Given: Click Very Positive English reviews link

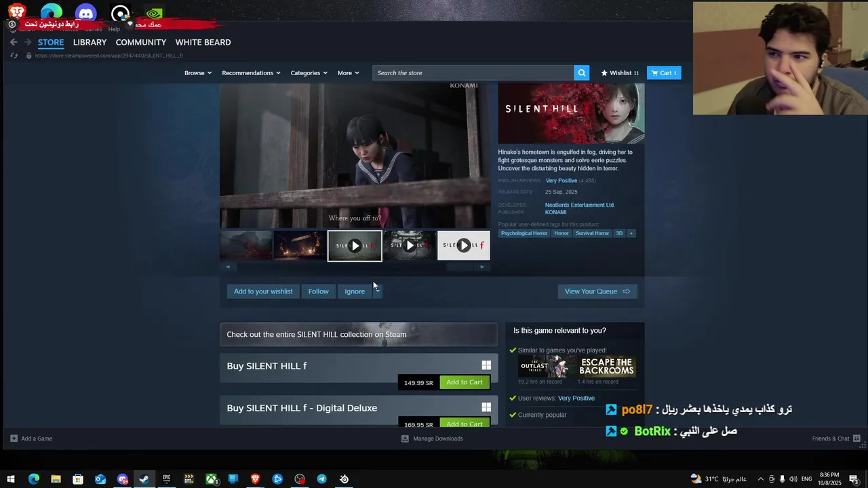Looking at the screenshot, I should pos(561,181).
